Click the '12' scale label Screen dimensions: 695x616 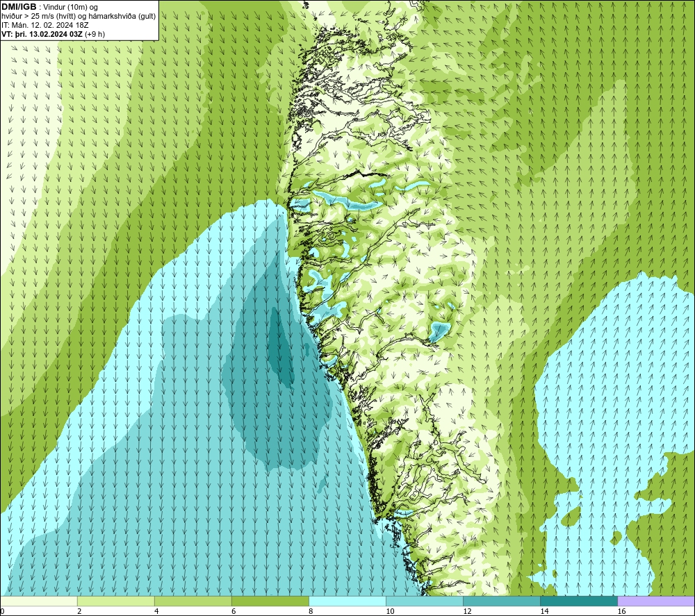click(467, 612)
